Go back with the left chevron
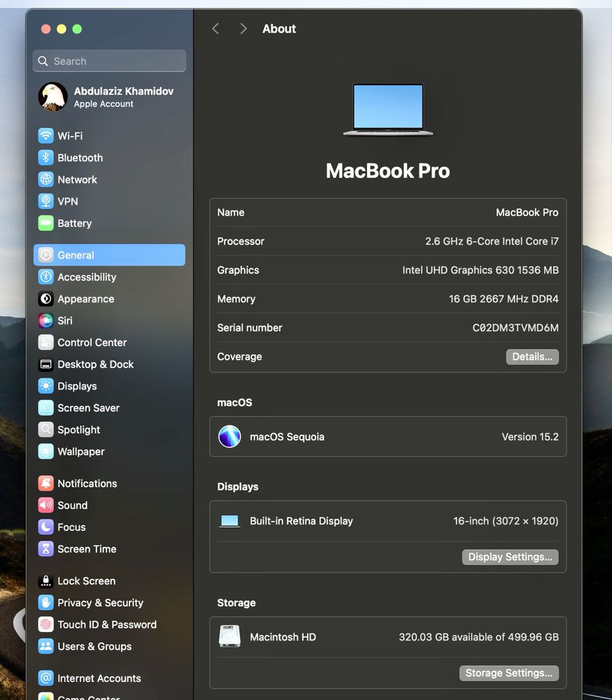 [x=215, y=29]
